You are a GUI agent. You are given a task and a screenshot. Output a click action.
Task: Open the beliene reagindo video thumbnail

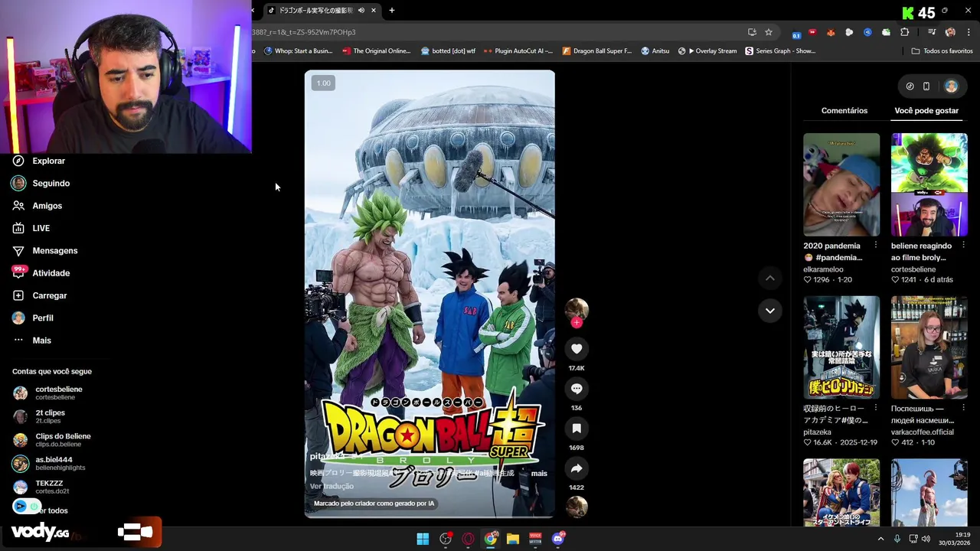[x=929, y=184]
